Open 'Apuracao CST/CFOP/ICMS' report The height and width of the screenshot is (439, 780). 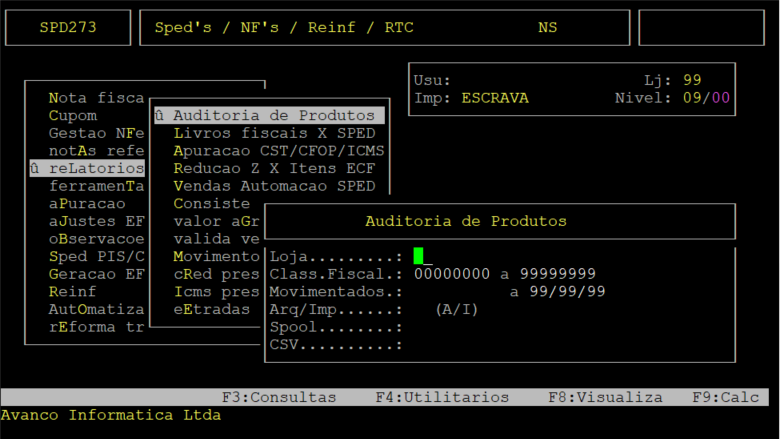tap(278, 151)
